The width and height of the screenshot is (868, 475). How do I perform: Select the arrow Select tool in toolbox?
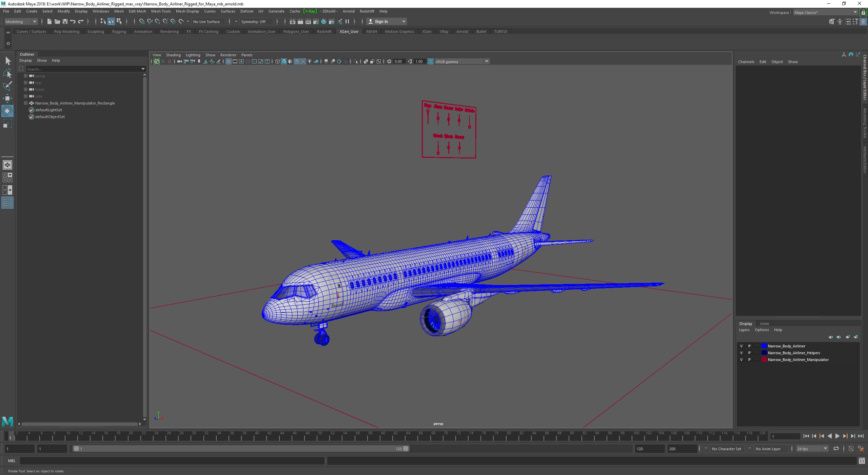(x=7, y=61)
